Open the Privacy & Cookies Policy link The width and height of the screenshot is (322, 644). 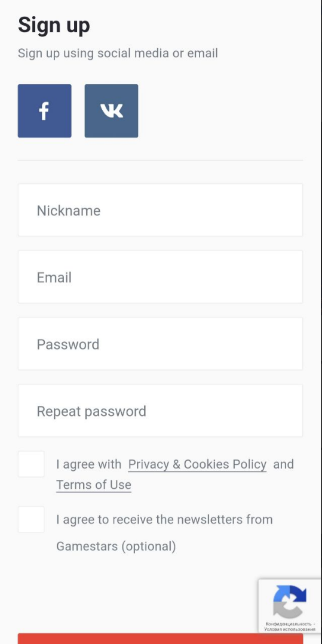197,464
